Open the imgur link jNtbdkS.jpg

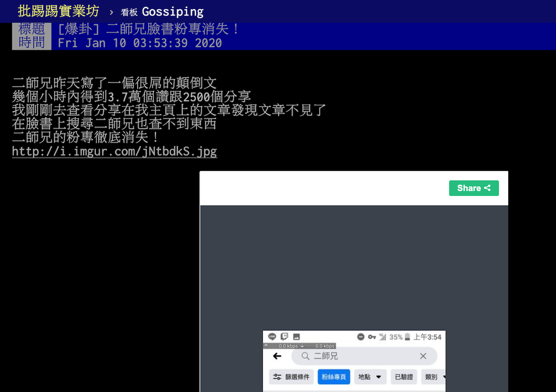tap(114, 151)
